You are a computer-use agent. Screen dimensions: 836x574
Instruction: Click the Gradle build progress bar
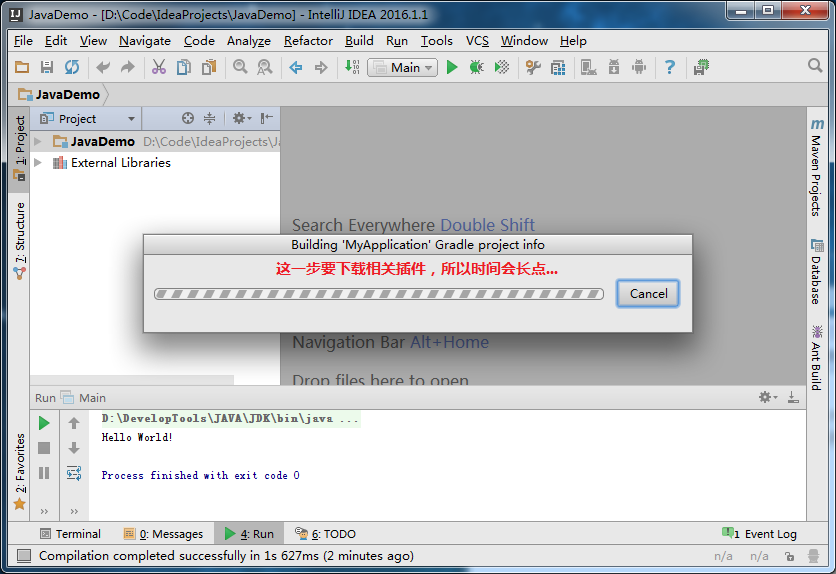pos(379,294)
